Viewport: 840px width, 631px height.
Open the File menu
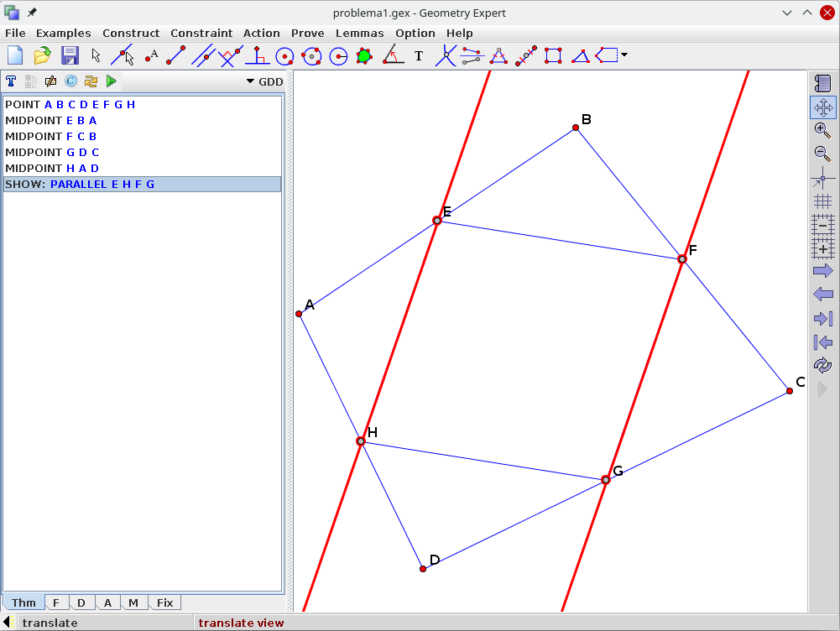click(x=16, y=34)
